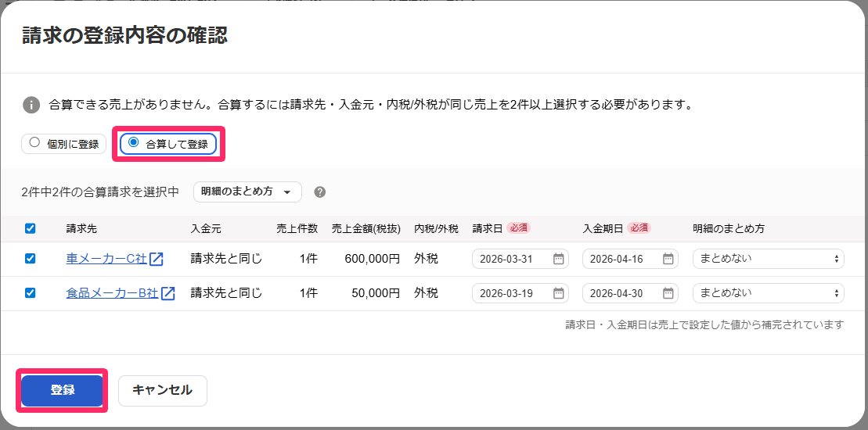
Task: Click the キャンセル button
Action: [x=163, y=390]
